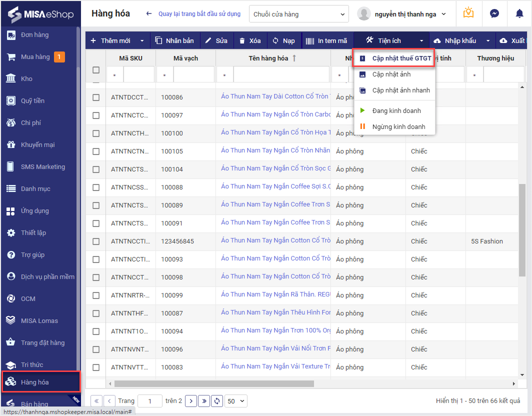Open the Mã vạch filter operator
532x416 pixels.
(164, 74)
